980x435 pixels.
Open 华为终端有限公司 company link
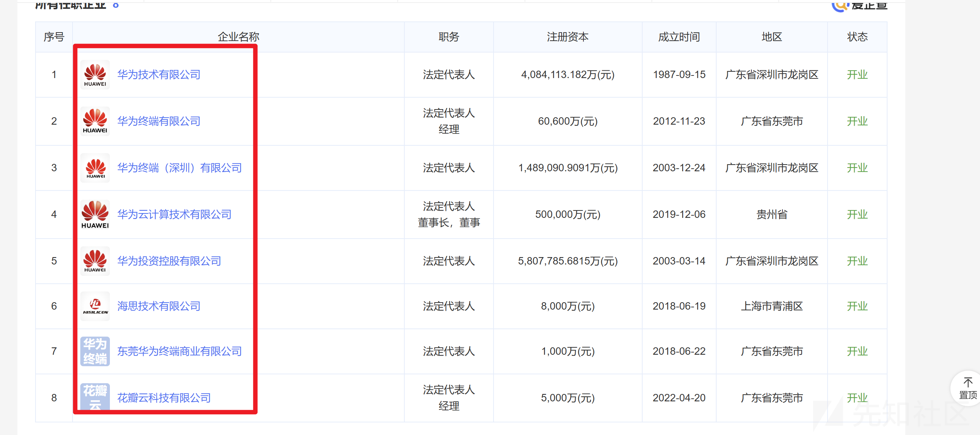pyautogui.click(x=159, y=121)
